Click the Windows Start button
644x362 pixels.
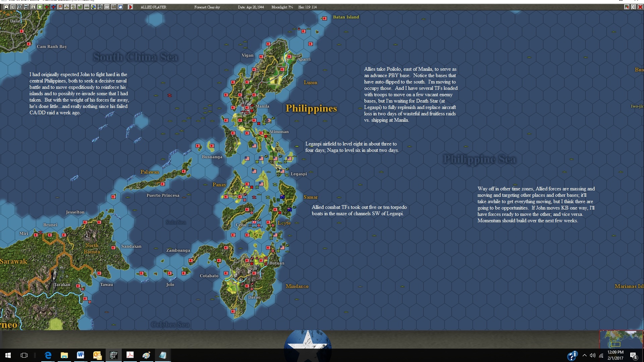pyautogui.click(x=8, y=355)
